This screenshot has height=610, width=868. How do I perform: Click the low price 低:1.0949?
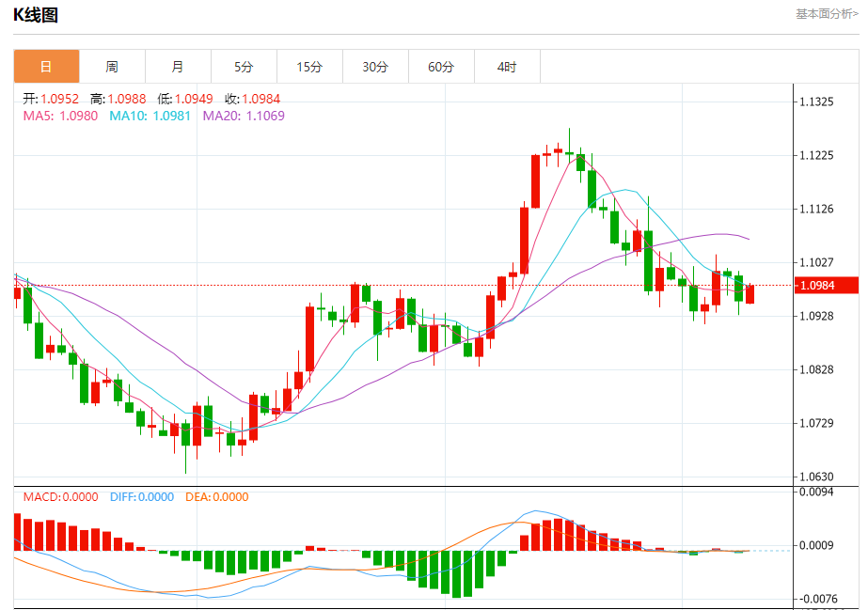pyautogui.click(x=185, y=99)
